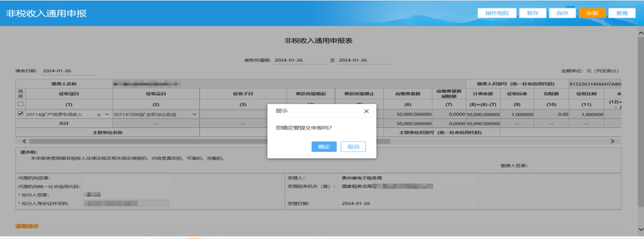Click the page vertical scrollbar up arrow

[x=640, y=33]
